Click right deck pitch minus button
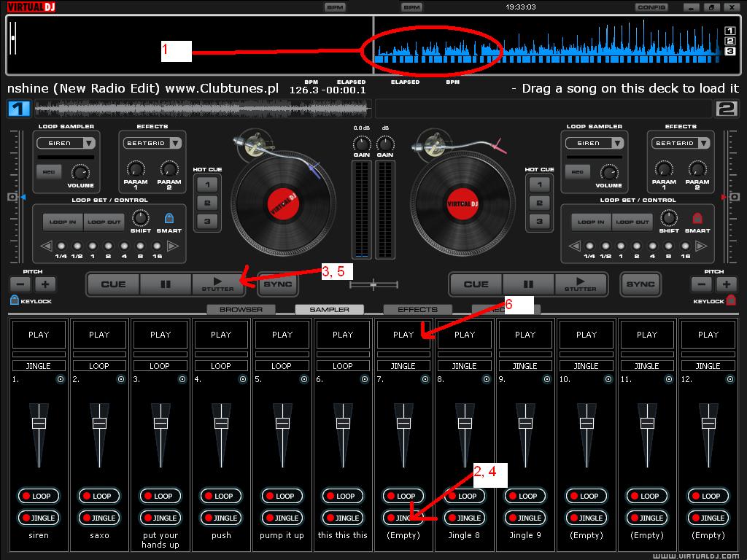This screenshot has height=560, width=747. tap(701, 285)
